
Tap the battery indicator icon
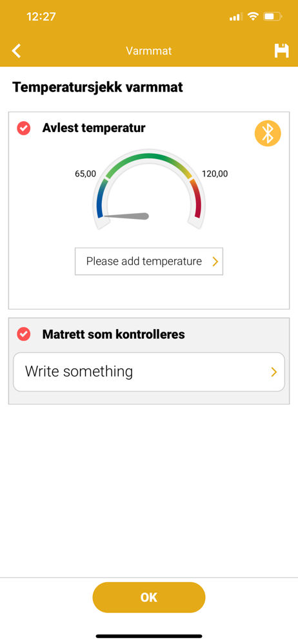click(x=272, y=17)
